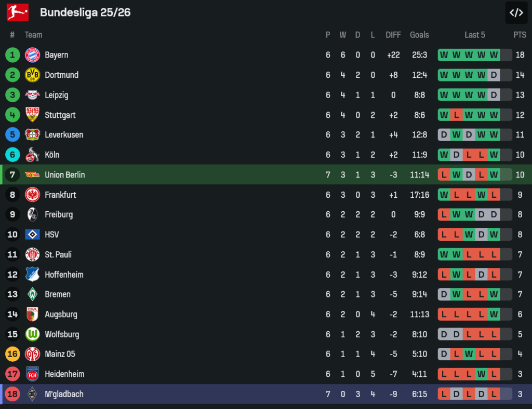Click the Bremen diamond crest
The width and height of the screenshot is (532, 409).
click(x=32, y=294)
